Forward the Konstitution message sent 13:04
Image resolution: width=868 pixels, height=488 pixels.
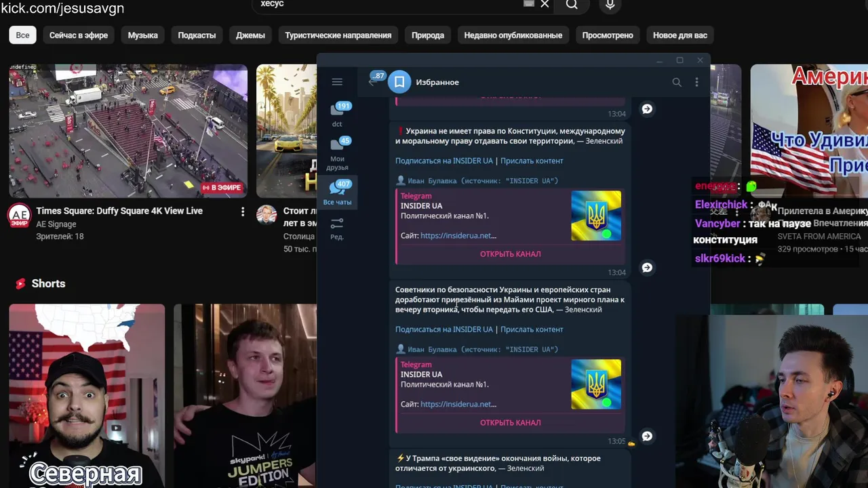[647, 268]
